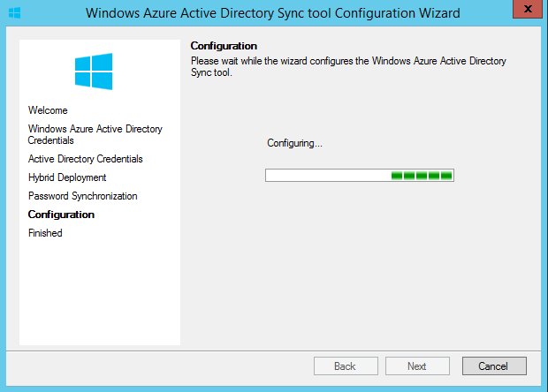Viewport: 548px width, 392px height.
Task: Open the Windows Azure Active Directory Credentials step
Action: click(95, 134)
